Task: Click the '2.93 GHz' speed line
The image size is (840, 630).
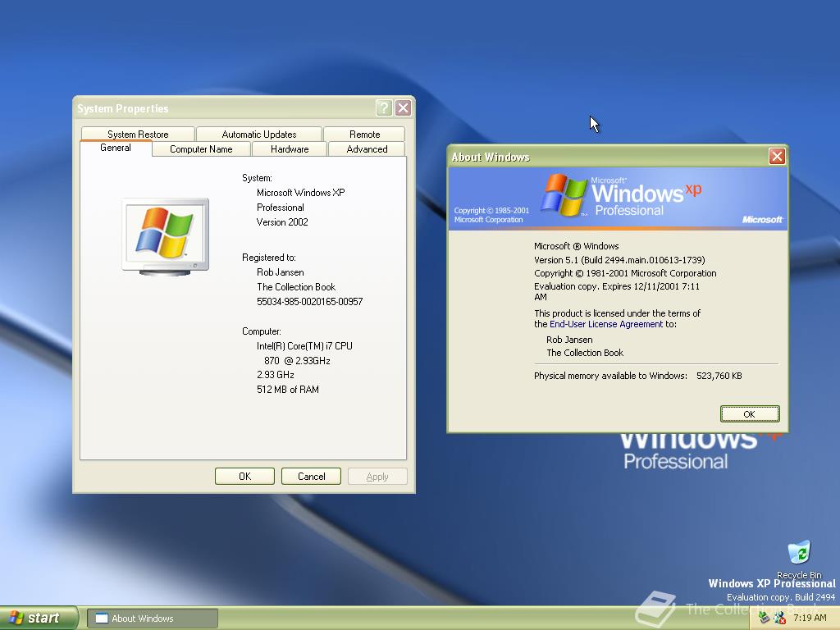Action: coord(276,374)
